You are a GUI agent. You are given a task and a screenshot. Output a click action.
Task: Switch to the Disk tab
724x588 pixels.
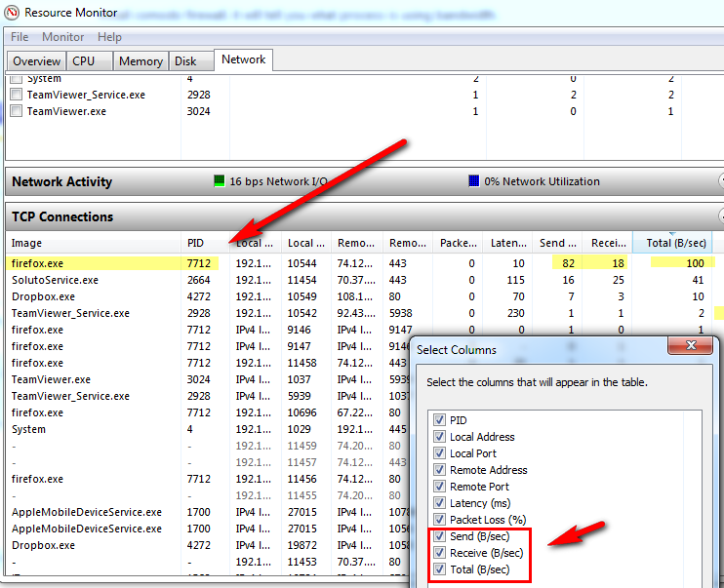185,61
